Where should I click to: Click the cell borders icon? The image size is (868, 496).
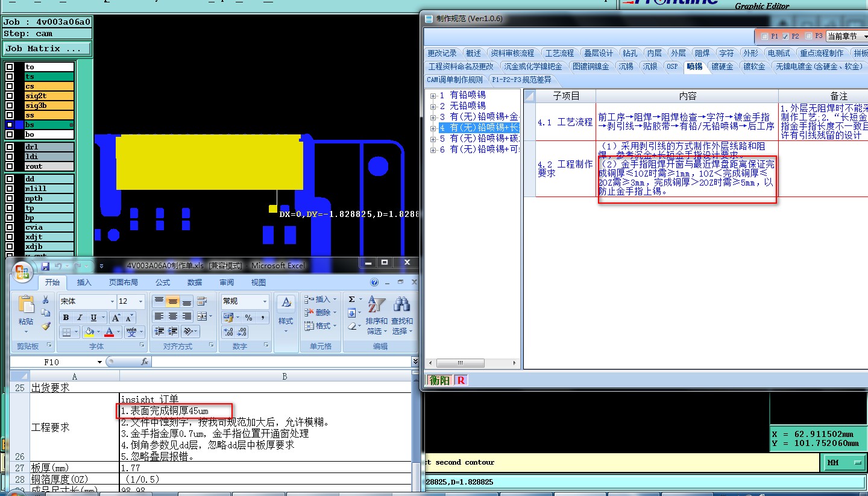[x=67, y=331]
